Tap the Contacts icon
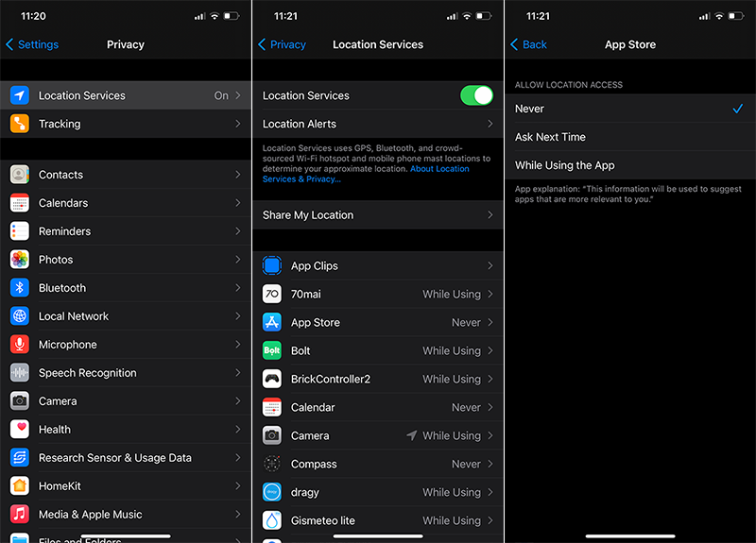The image size is (756, 543). [20, 175]
